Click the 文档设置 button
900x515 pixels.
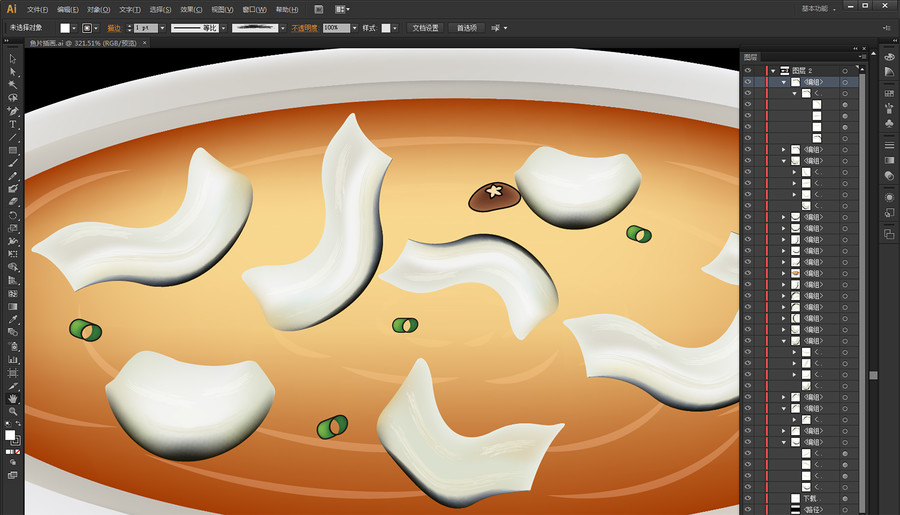click(x=425, y=28)
